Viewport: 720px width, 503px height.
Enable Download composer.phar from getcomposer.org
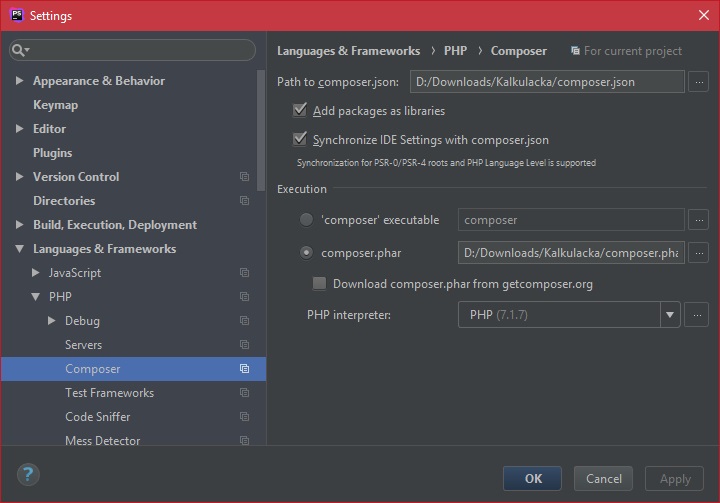tap(319, 283)
